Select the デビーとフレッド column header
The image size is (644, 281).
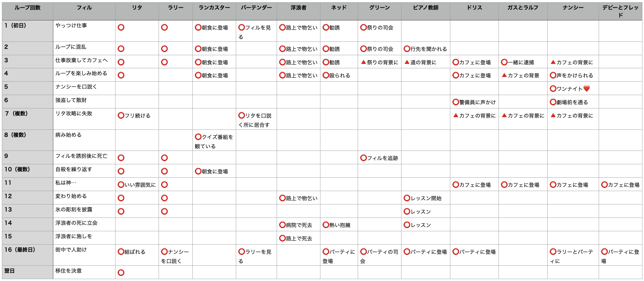pos(620,11)
